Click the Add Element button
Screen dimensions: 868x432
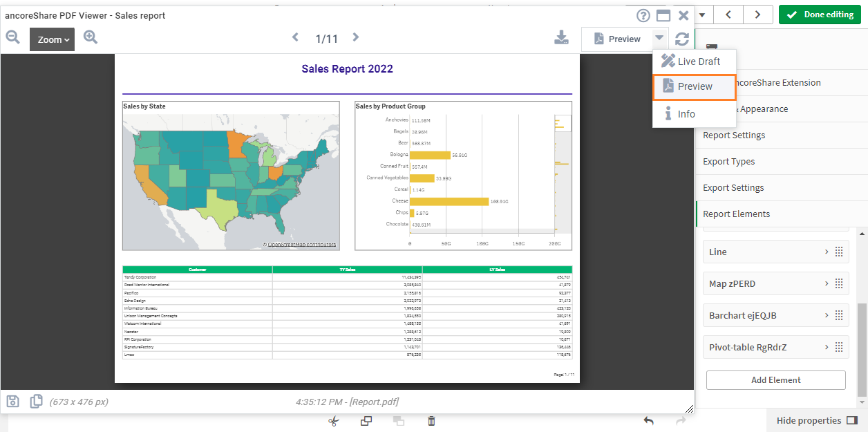coord(776,380)
